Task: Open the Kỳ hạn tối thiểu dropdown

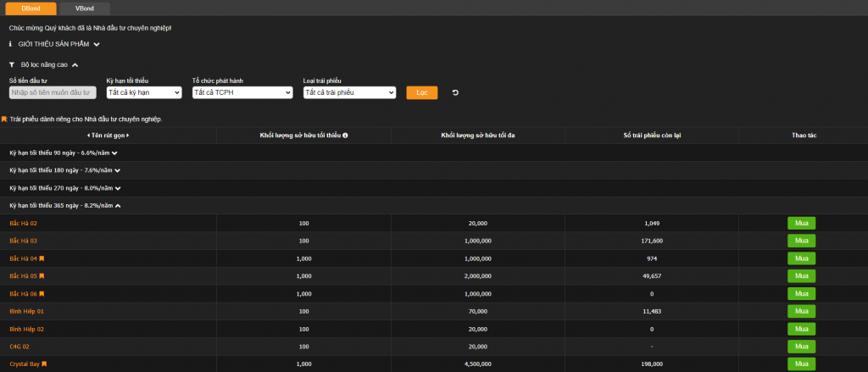Action: pyautogui.click(x=144, y=92)
